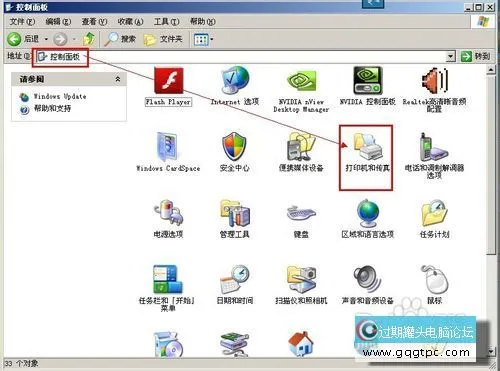The width and height of the screenshot is (500, 371).
Task: Click the vertical scrollbar thumb
Action: pyautogui.click(x=491, y=165)
